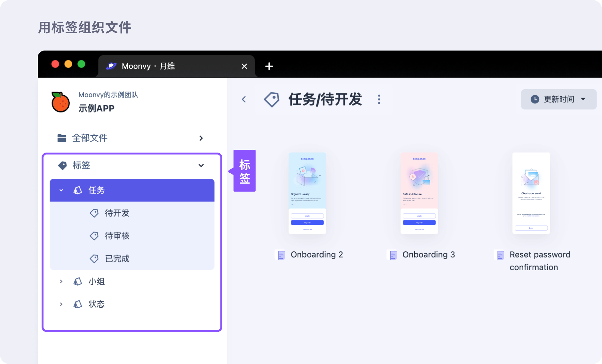Click the Moonvy的示例团队 team name

pyautogui.click(x=108, y=95)
